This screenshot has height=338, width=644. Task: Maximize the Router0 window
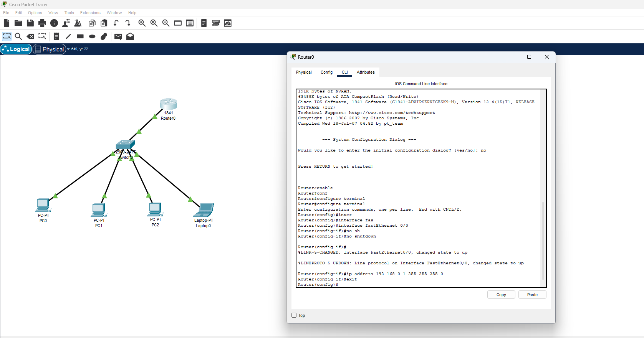tap(529, 57)
